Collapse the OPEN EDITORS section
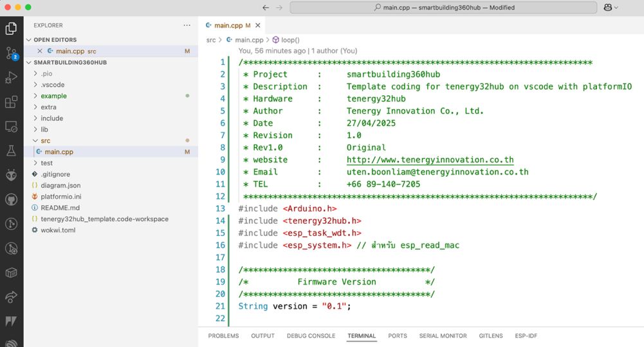The height and width of the screenshot is (347, 644). (x=29, y=40)
